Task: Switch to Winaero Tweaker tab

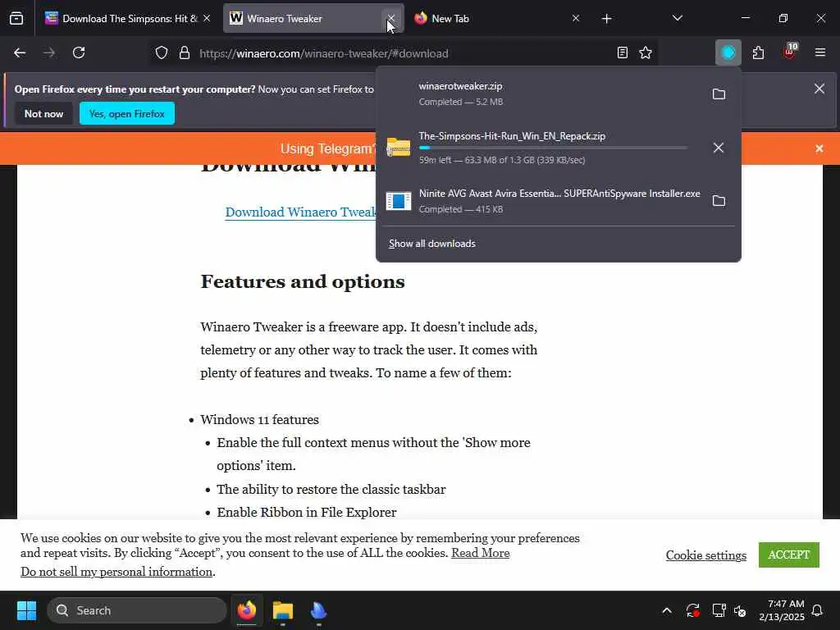Action: pyautogui.click(x=313, y=19)
